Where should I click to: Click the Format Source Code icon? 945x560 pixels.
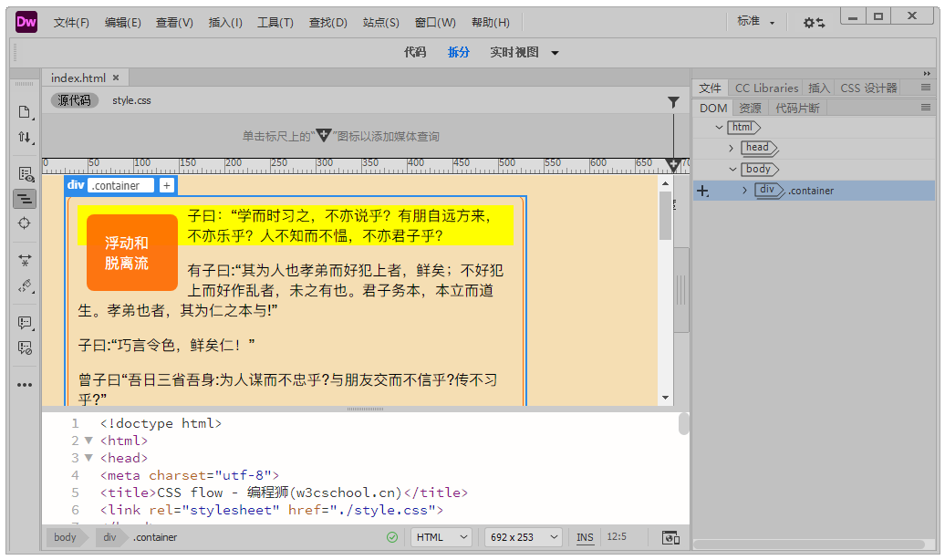coord(25,285)
